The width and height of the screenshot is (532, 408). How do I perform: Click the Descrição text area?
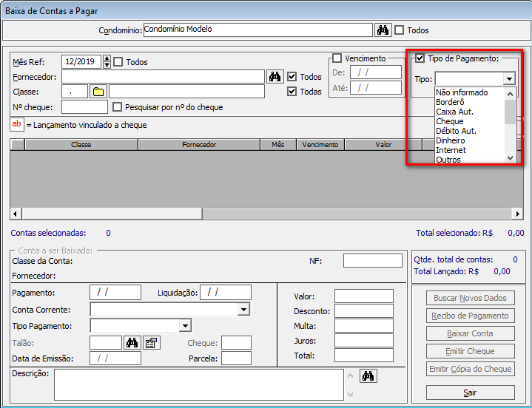(199, 385)
